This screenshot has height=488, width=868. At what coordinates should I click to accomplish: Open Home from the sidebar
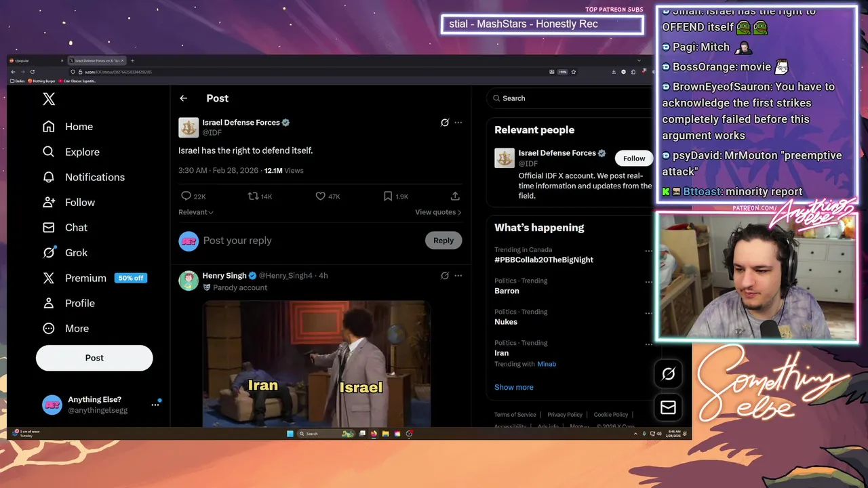pyautogui.click(x=68, y=127)
